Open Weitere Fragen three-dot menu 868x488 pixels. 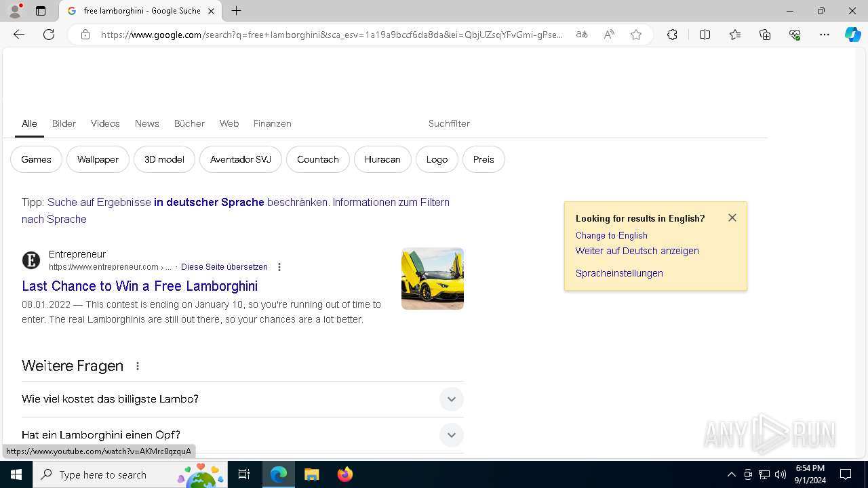coord(138,366)
